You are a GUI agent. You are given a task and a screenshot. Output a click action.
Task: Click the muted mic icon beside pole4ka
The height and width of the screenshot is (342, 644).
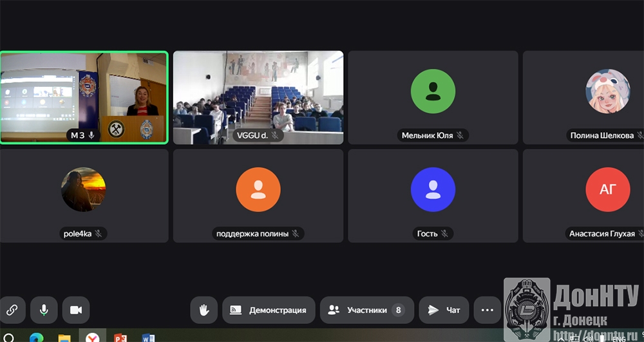(x=99, y=234)
